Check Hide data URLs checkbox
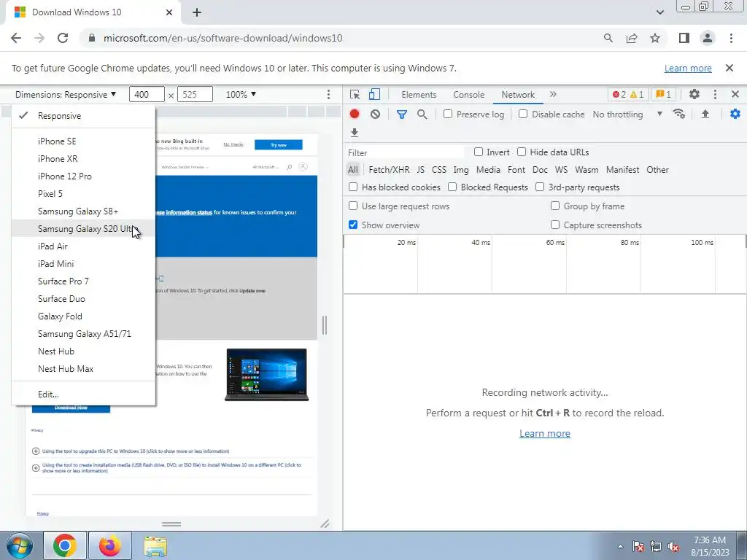747x560 pixels. pyautogui.click(x=522, y=152)
